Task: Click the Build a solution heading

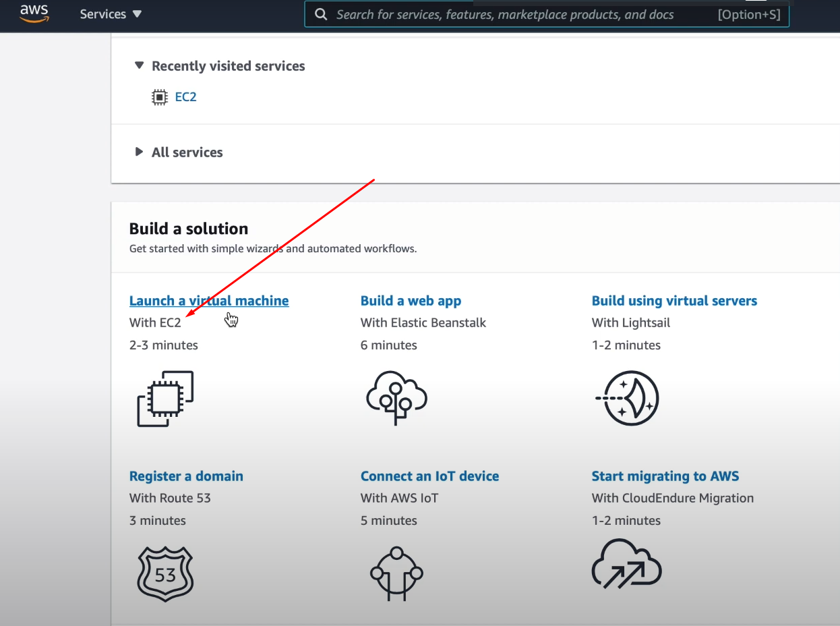Action: tap(189, 229)
